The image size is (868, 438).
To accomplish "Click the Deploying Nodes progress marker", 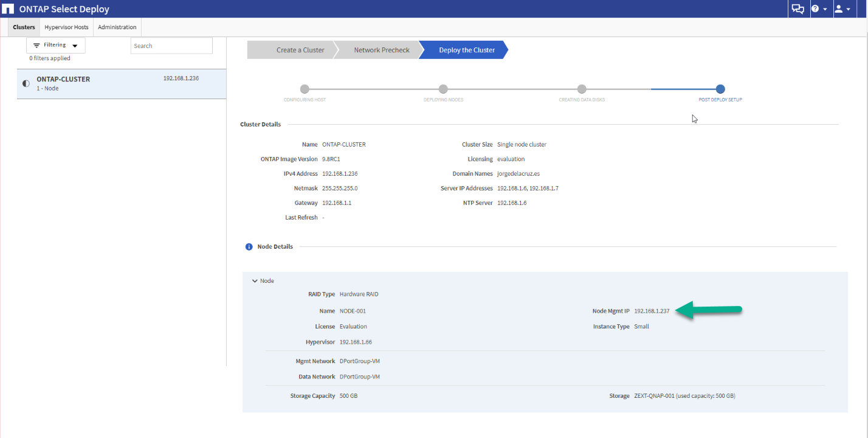I will [x=443, y=89].
